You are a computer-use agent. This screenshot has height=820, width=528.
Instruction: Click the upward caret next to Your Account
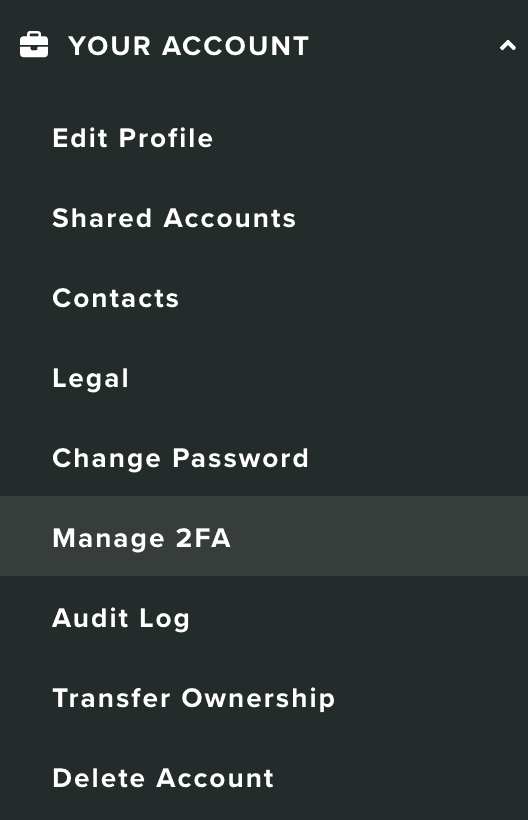tap(508, 45)
